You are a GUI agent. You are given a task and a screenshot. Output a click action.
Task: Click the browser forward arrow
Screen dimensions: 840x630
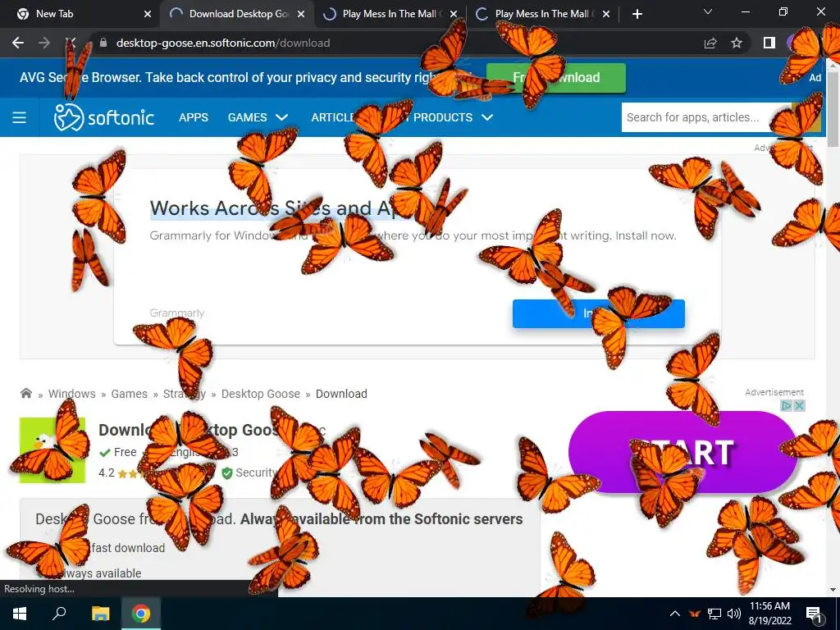point(44,43)
